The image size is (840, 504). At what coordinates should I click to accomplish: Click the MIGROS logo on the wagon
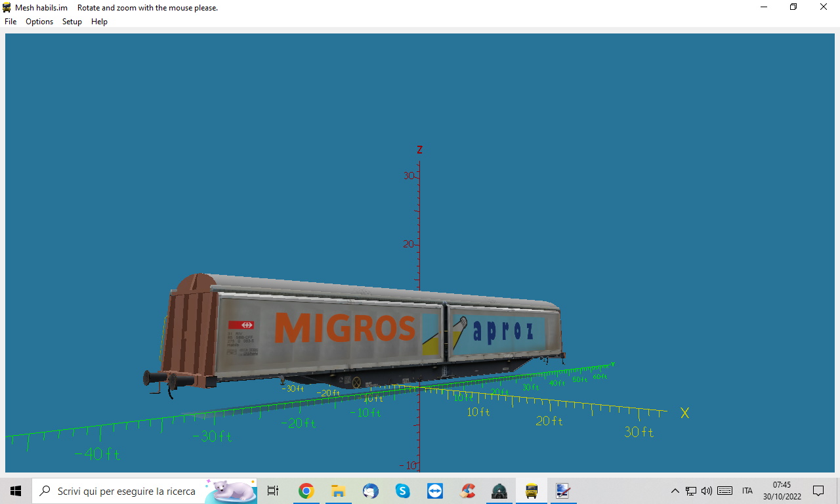click(346, 327)
